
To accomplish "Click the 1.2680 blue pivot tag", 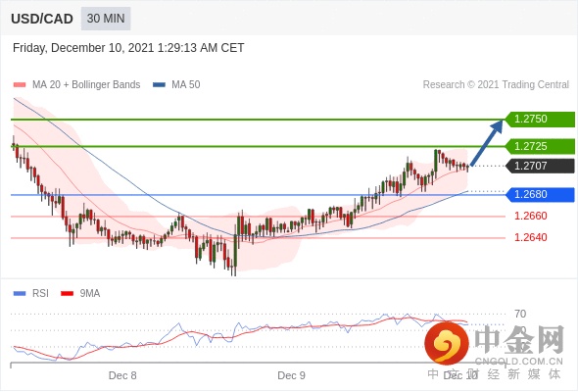I will click(x=540, y=194).
